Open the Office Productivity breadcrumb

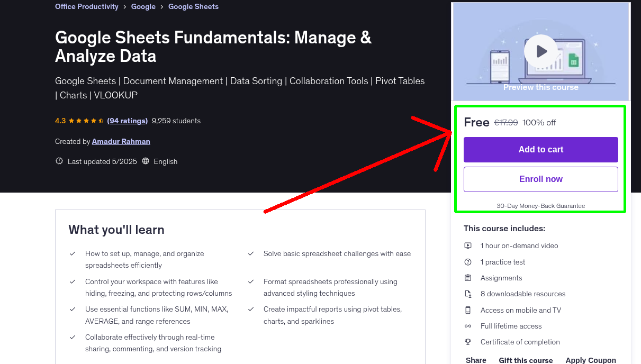coord(87,7)
